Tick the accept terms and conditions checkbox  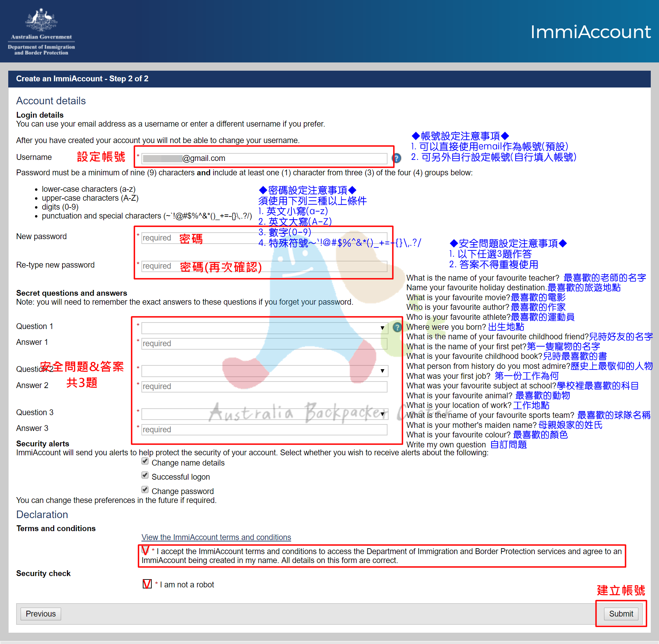click(146, 551)
